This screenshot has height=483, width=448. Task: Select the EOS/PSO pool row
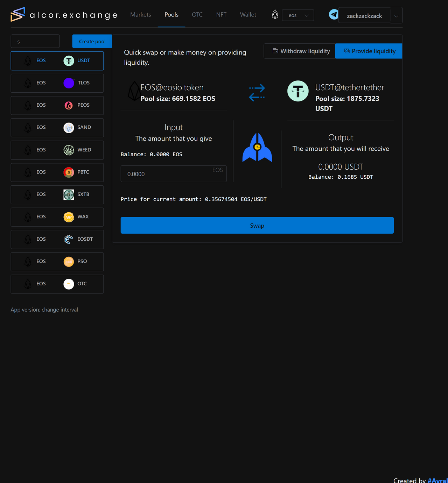pos(57,262)
